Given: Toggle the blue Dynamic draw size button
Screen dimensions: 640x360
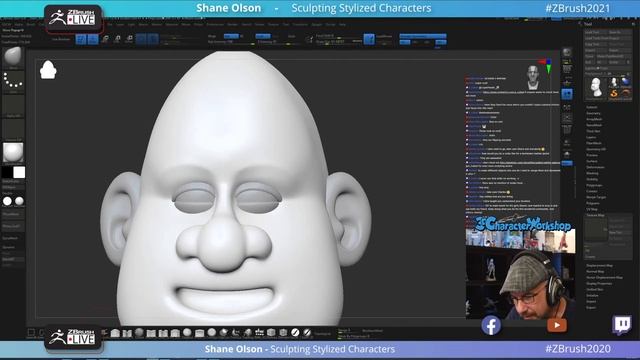Looking at the screenshot, I should point(369,39).
